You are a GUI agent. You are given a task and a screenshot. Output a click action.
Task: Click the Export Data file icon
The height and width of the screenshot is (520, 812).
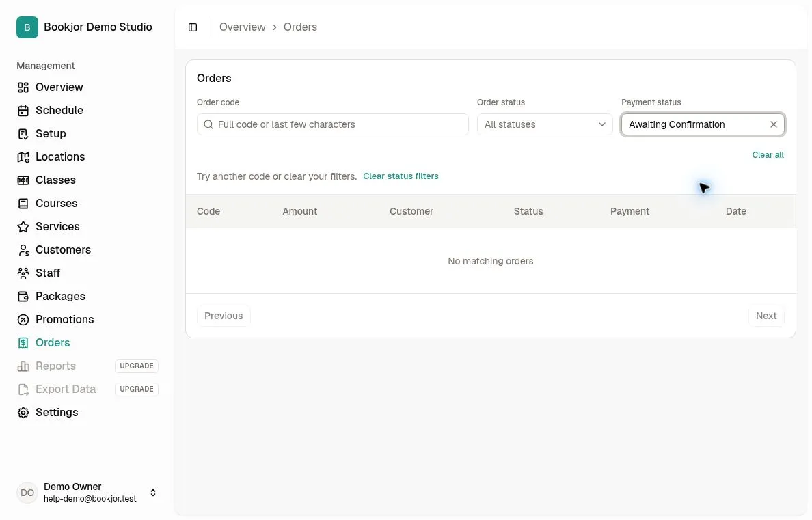coord(23,389)
